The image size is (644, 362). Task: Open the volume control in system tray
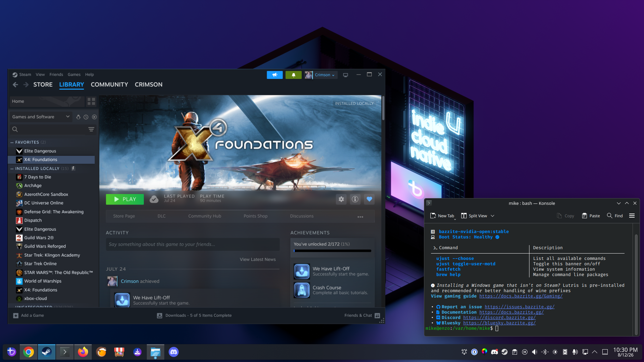click(535, 352)
